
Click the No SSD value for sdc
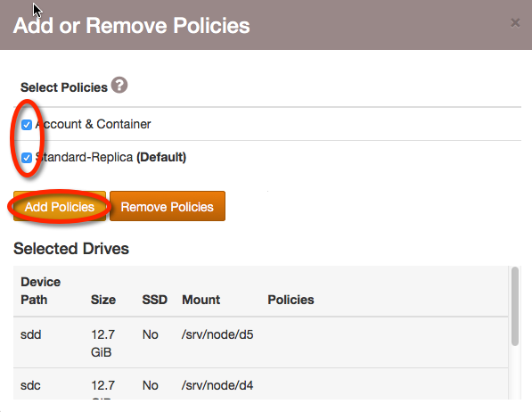pos(151,385)
